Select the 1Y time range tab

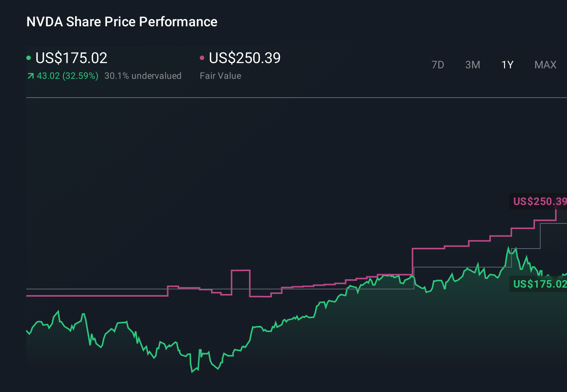(507, 65)
